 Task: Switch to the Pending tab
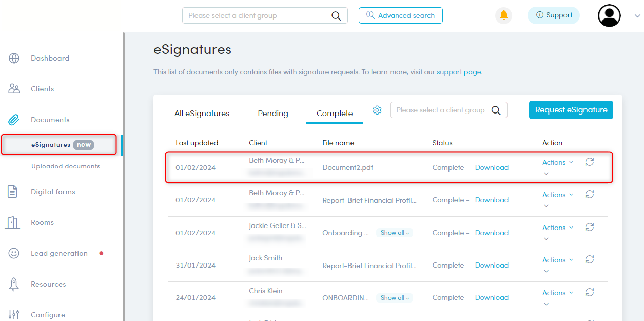pos(273,113)
